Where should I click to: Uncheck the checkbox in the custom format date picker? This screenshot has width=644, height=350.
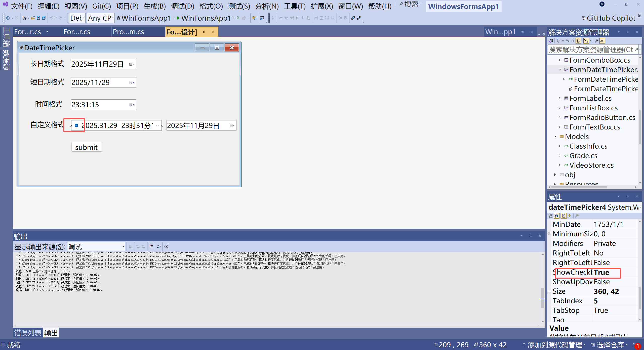click(x=76, y=125)
